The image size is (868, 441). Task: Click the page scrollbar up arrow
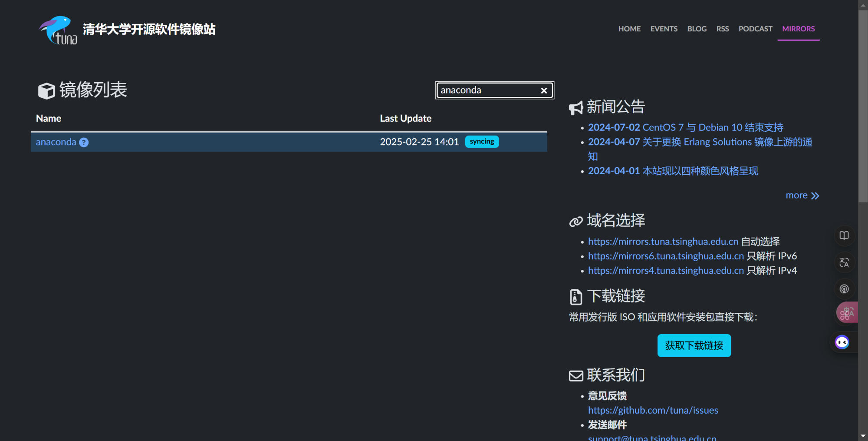click(863, 5)
